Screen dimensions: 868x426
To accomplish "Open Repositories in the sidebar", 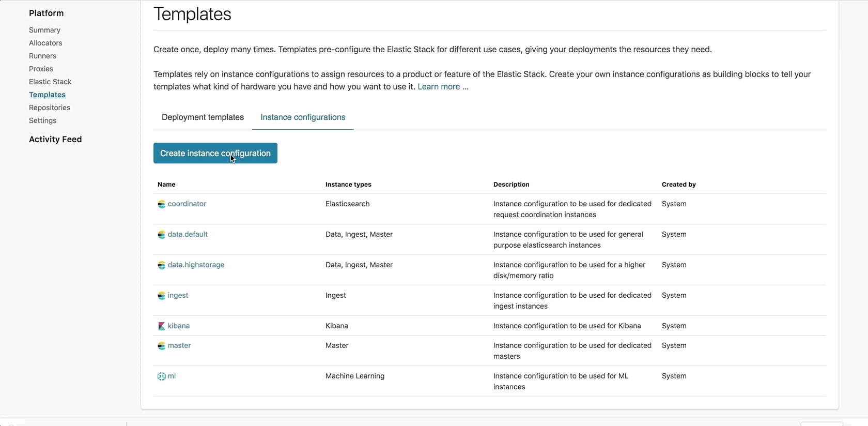I will pyautogui.click(x=50, y=108).
